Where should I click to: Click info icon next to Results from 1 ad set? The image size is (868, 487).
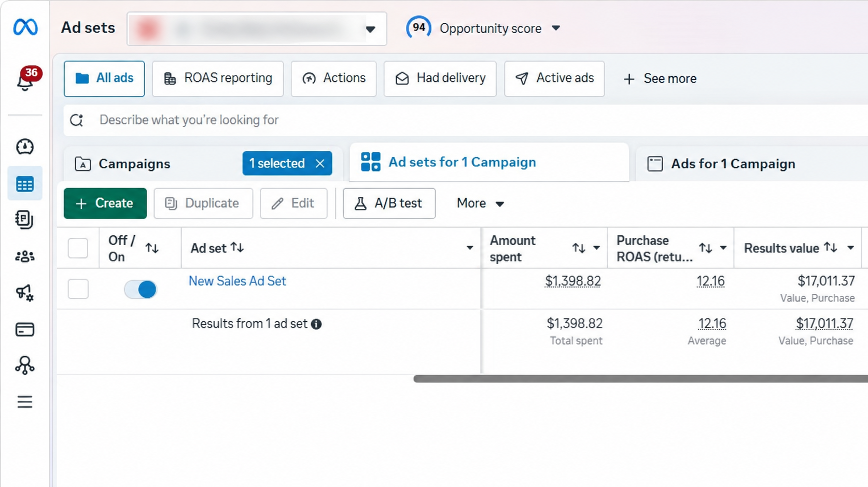tap(316, 324)
